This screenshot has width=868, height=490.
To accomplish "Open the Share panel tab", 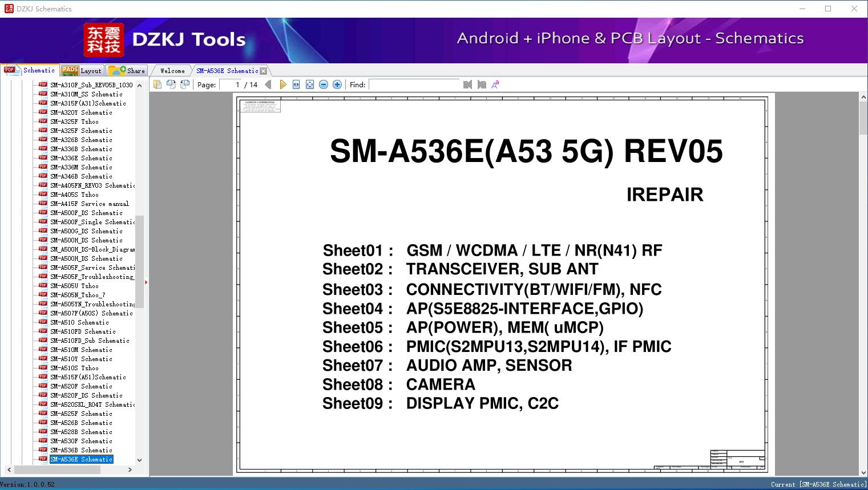I will pyautogui.click(x=127, y=71).
